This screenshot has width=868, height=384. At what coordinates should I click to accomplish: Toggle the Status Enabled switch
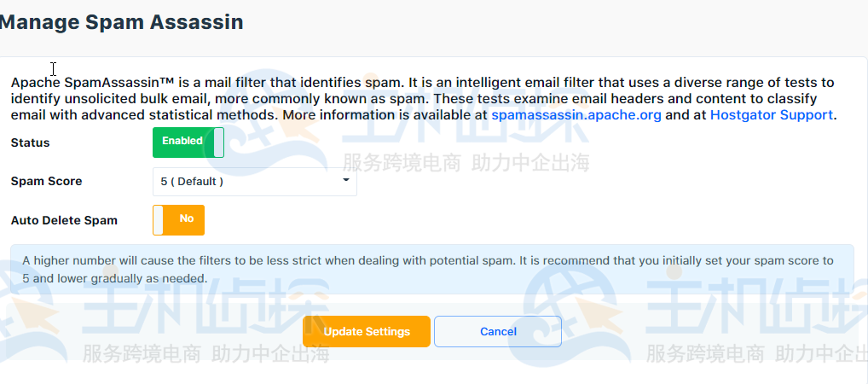(188, 143)
